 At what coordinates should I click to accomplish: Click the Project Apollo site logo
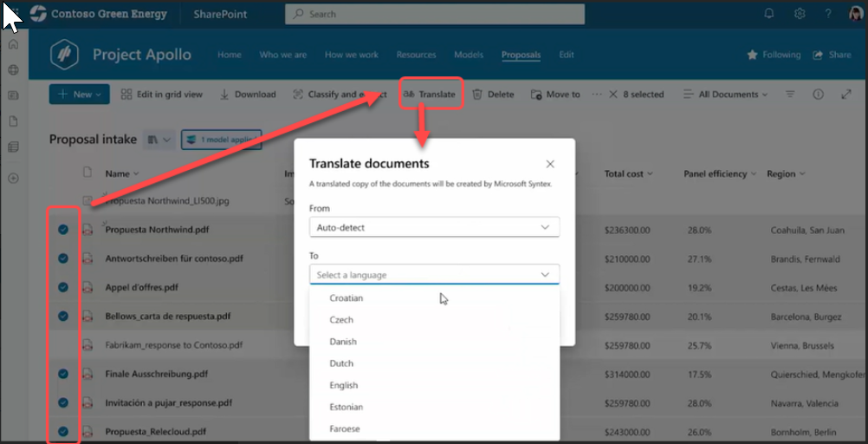pyautogui.click(x=66, y=55)
